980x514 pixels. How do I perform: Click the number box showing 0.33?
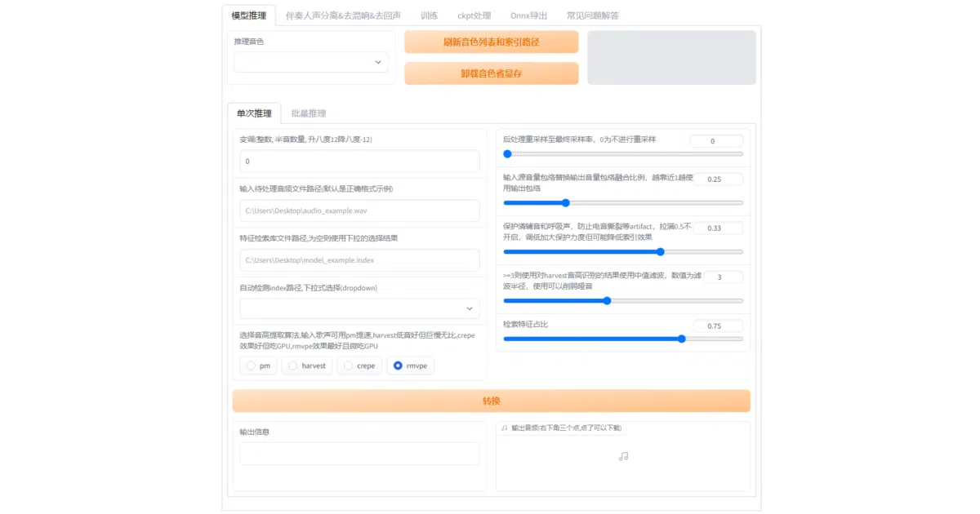coord(718,228)
